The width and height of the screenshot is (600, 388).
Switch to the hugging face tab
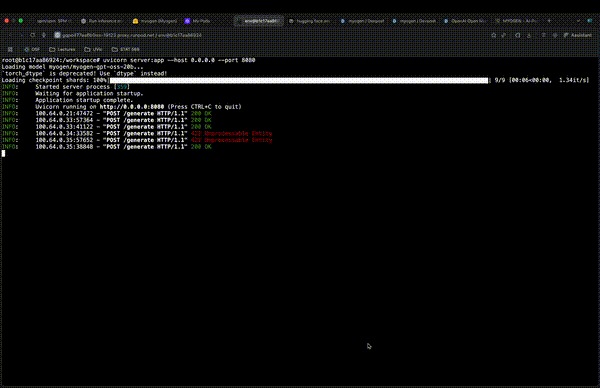[x=310, y=21]
